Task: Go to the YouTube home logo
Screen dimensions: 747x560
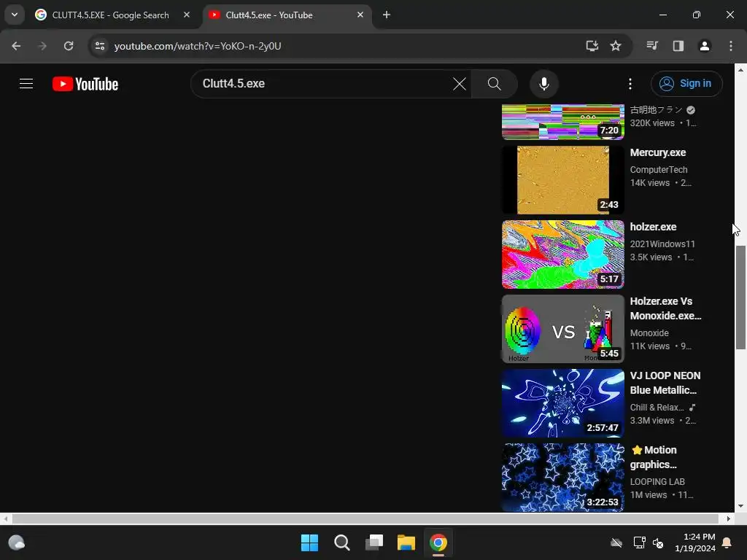Action: click(x=85, y=84)
